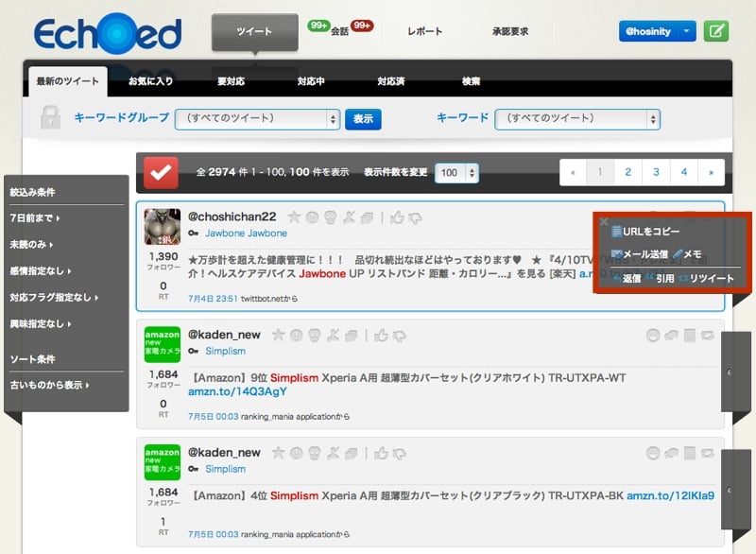Select the 対応中 sub-tab
Viewport: 756px width, 554px height.
tap(311, 81)
